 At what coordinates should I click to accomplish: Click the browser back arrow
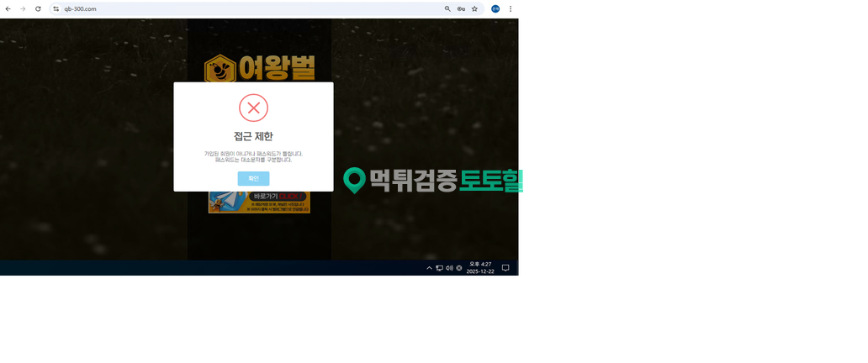(8, 9)
